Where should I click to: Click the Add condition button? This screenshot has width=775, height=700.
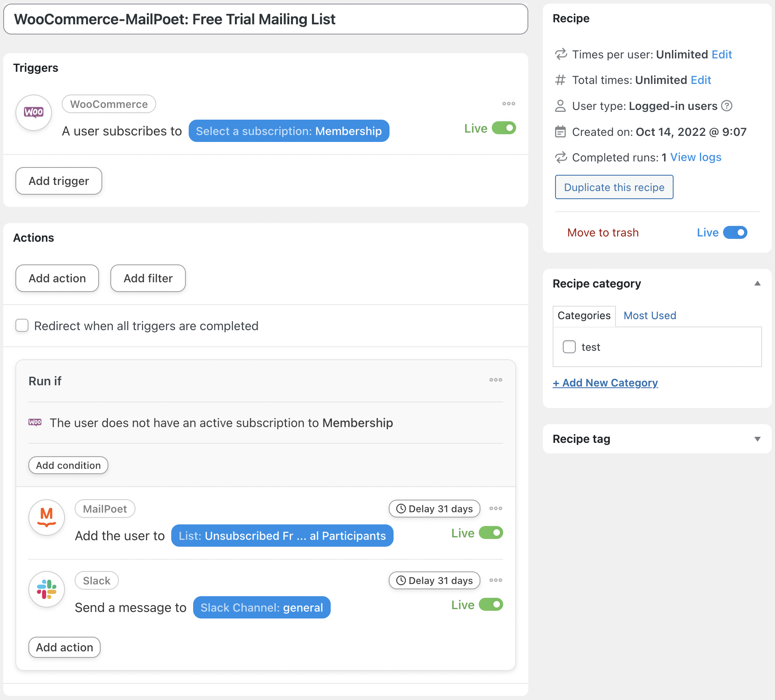click(68, 465)
